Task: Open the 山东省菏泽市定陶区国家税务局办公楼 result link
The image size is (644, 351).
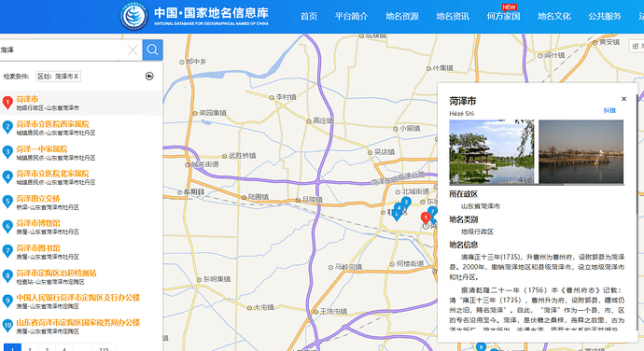Action: point(78,323)
